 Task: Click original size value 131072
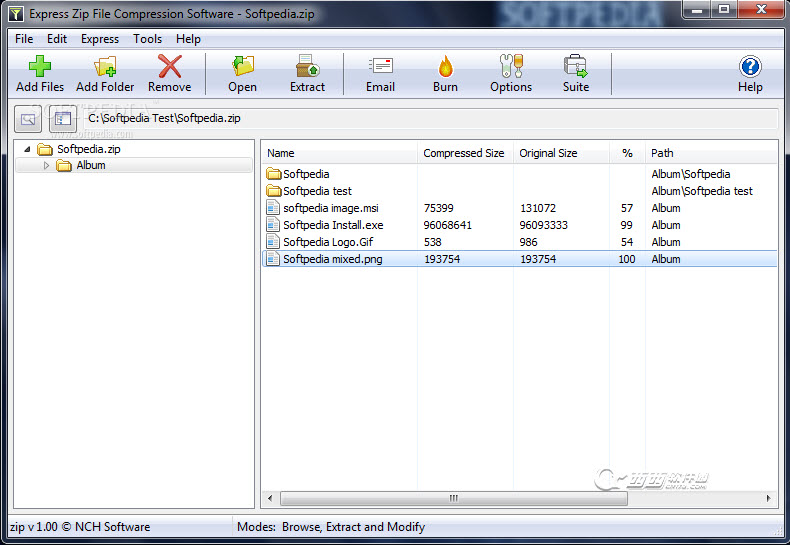coord(538,208)
